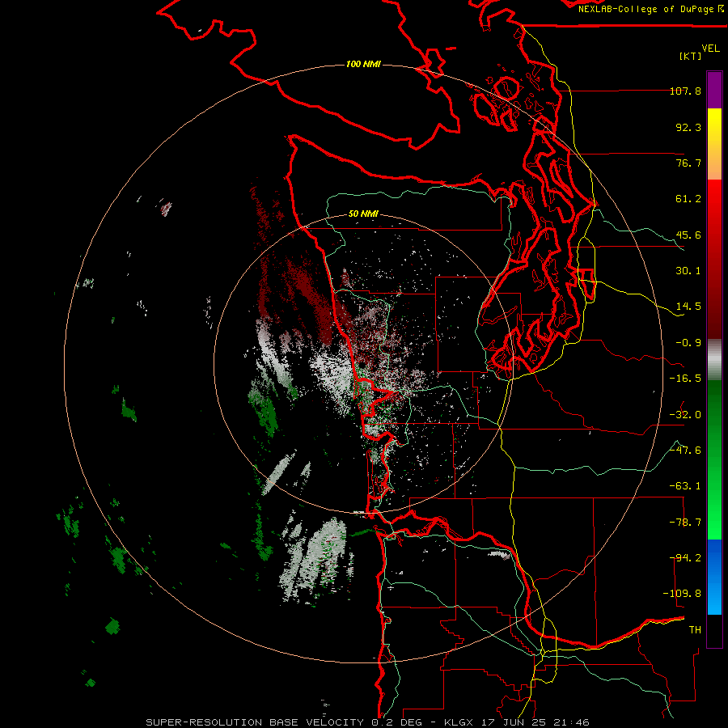Click the yellow-orange band of the color bar

(714, 144)
